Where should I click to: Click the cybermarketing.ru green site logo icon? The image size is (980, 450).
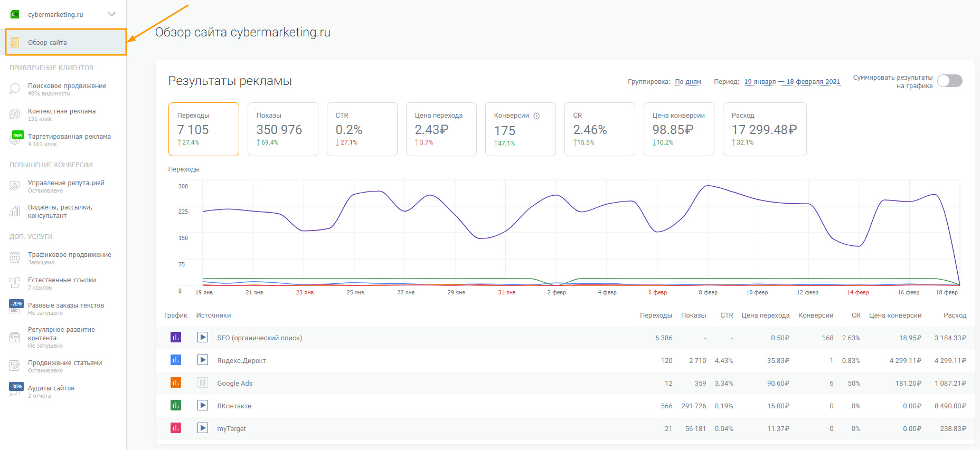(x=15, y=14)
